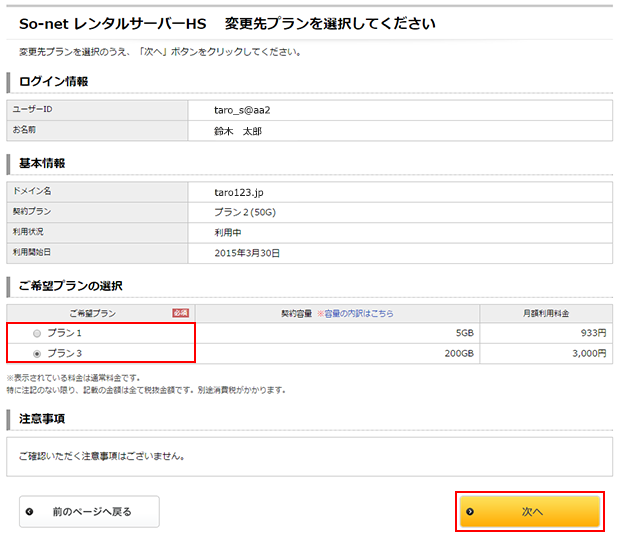Click the ご希望プランの選択 section heading
Screen dimensions: 620x534
pos(70,286)
